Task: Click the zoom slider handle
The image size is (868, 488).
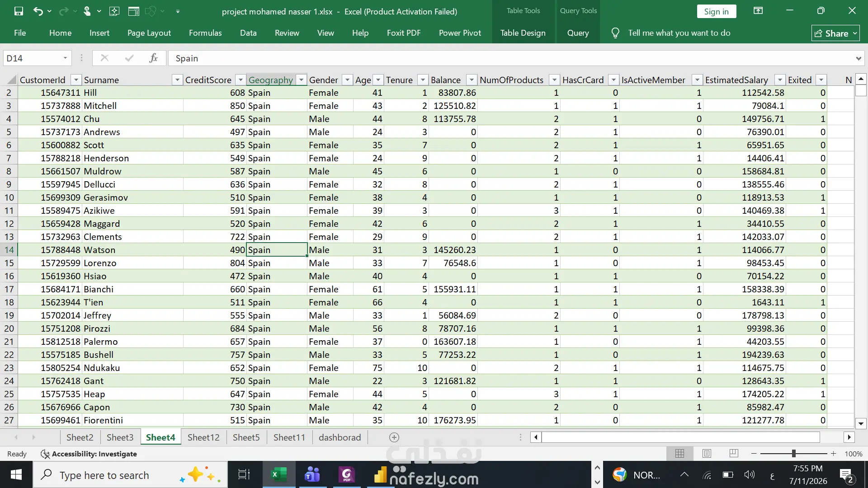Action: click(793, 454)
